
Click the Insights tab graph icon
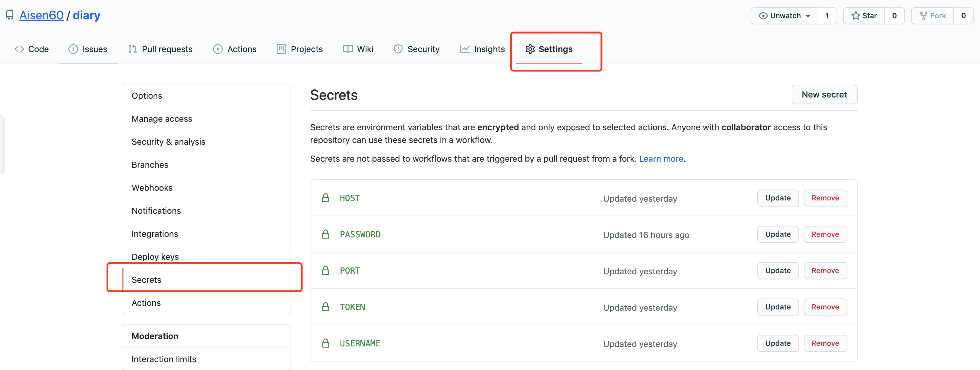(465, 49)
